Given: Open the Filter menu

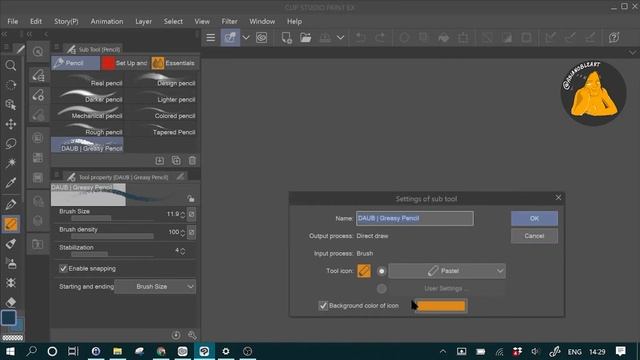Looking at the screenshot, I should click(229, 21).
